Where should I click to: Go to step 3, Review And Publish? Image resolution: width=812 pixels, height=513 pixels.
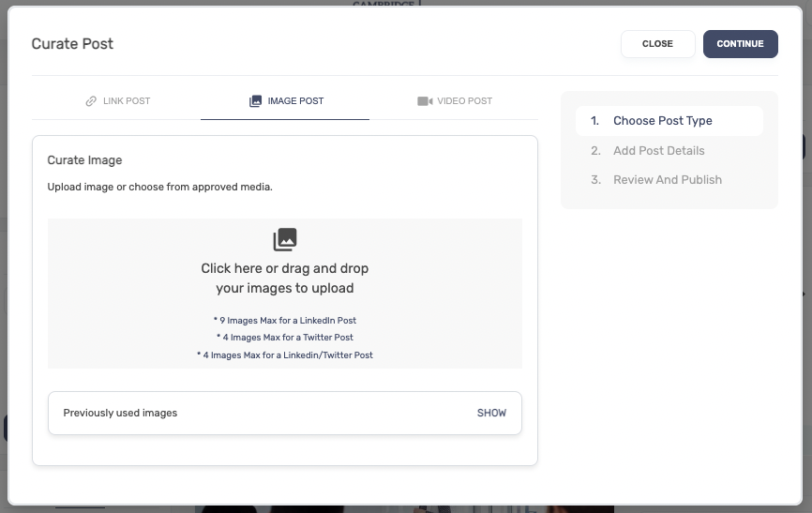(x=667, y=180)
